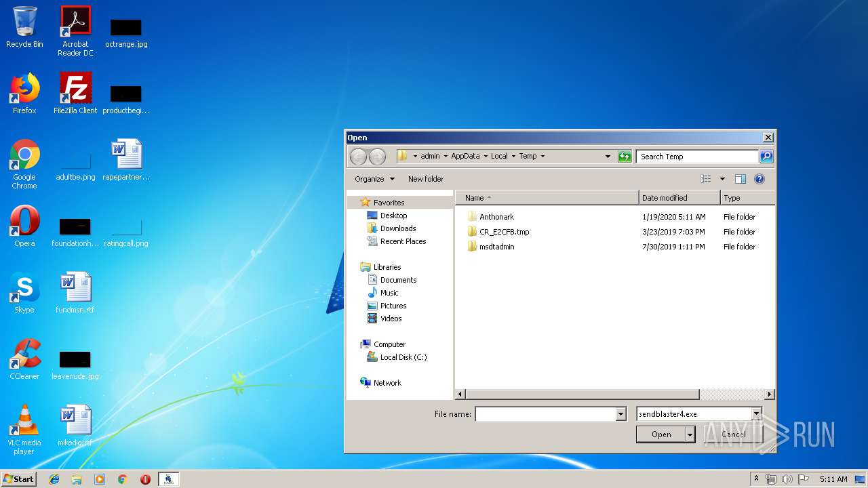The image size is (868, 488).
Task: Open the FileZilla Client shortcut
Action: pos(75,94)
